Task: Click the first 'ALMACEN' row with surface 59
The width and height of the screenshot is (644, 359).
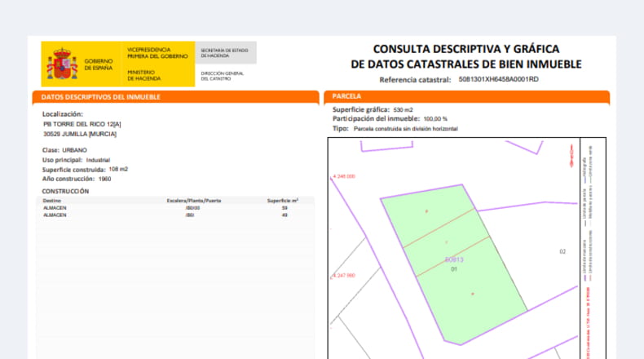Action: [175, 208]
